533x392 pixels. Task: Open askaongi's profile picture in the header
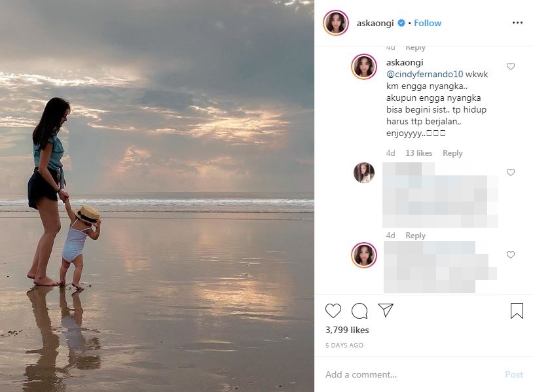(335, 22)
